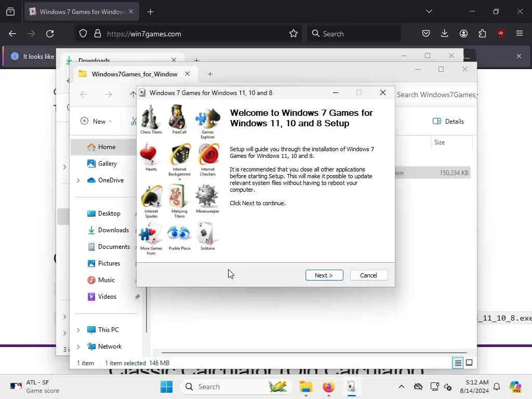Bookmark this page with star icon
This screenshot has width=532, height=399.
tap(294, 33)
